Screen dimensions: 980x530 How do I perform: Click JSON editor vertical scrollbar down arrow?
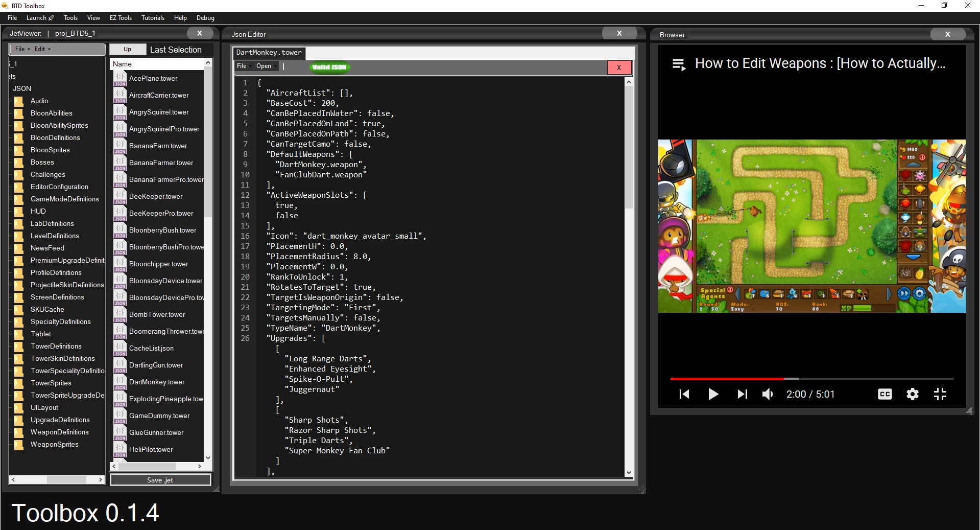629,473
